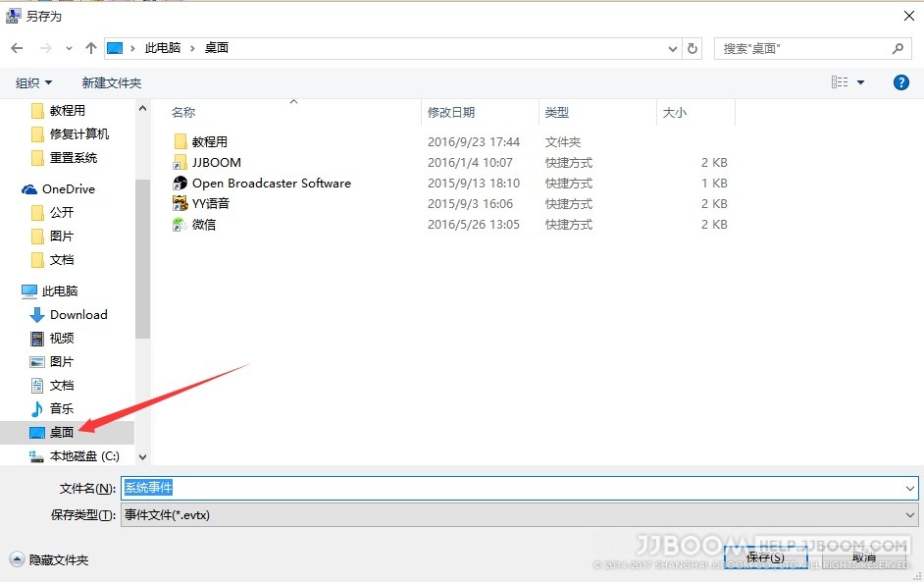Screen dimensions: 924x582
Task: Open the 组织 dropdown menu
Action: click(33, 83)
